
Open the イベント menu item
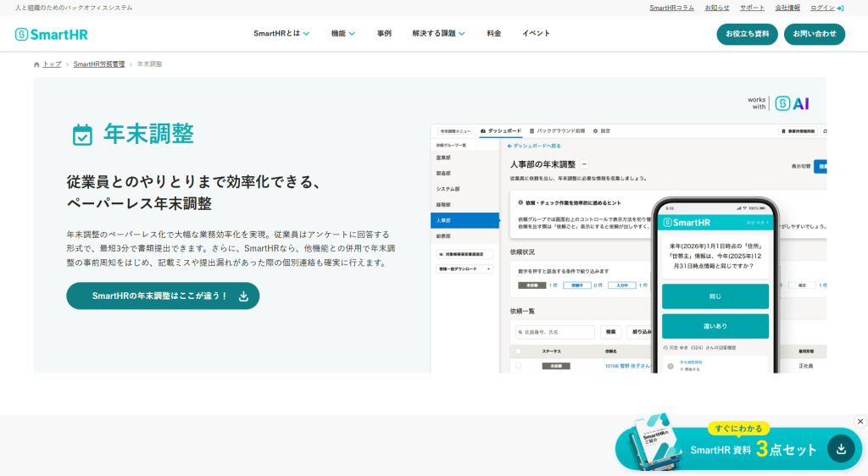point(536,34)
